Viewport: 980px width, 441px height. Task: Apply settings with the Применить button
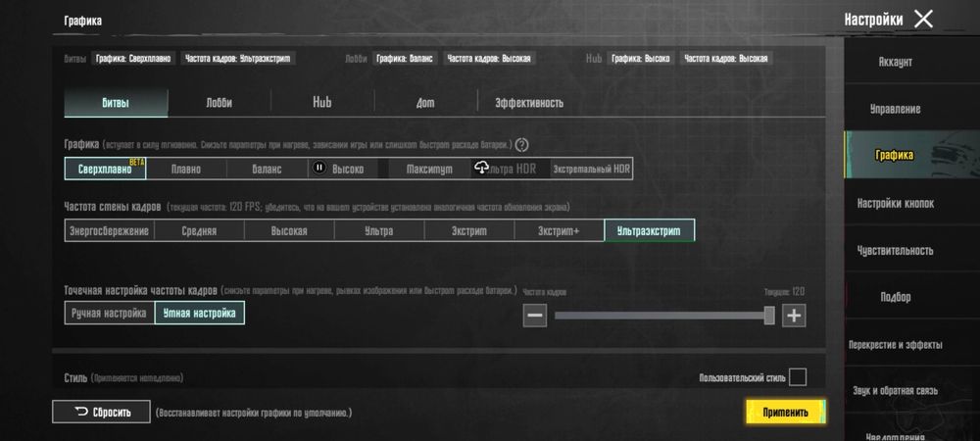[786, 412]
